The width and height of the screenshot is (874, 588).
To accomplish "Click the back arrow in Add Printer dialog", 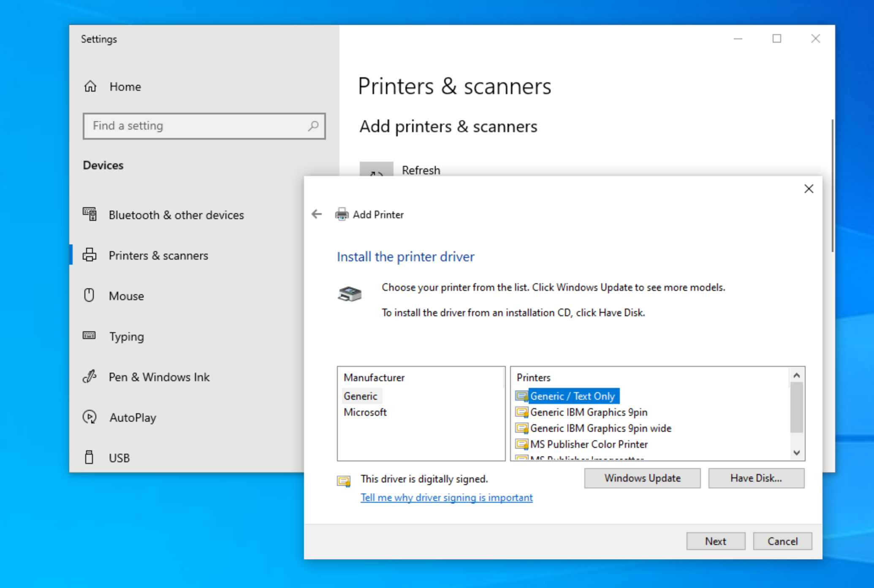I will click(x=317, y=214).
